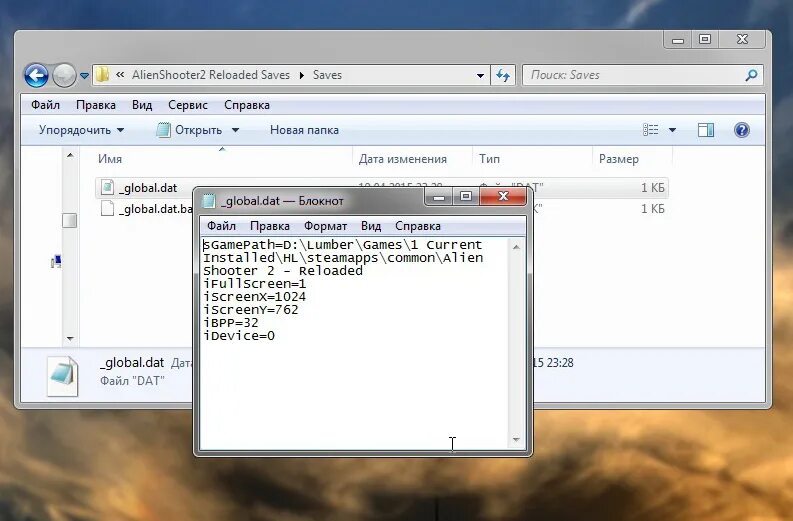The image size is (793, 521).
Task: Open Notepad Формат menu
Action: coord(325,226)
